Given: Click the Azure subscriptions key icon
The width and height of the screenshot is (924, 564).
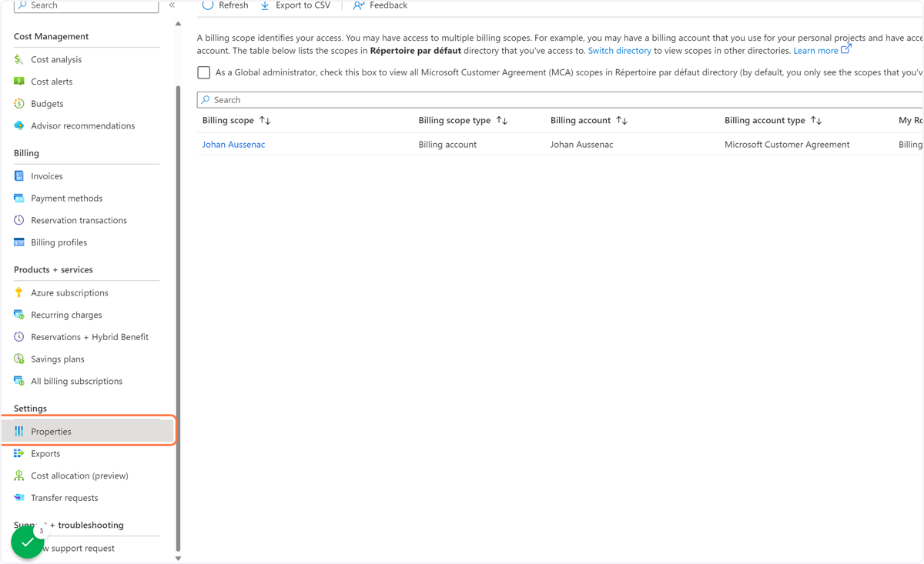Looking at the screenshot, I should 19,292.
